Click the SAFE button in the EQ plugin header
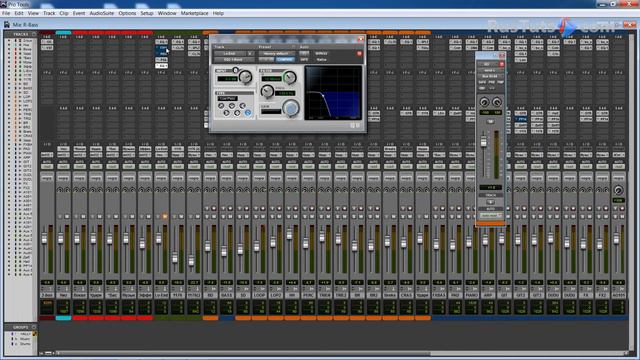The image size is (640, 360). 304,60
